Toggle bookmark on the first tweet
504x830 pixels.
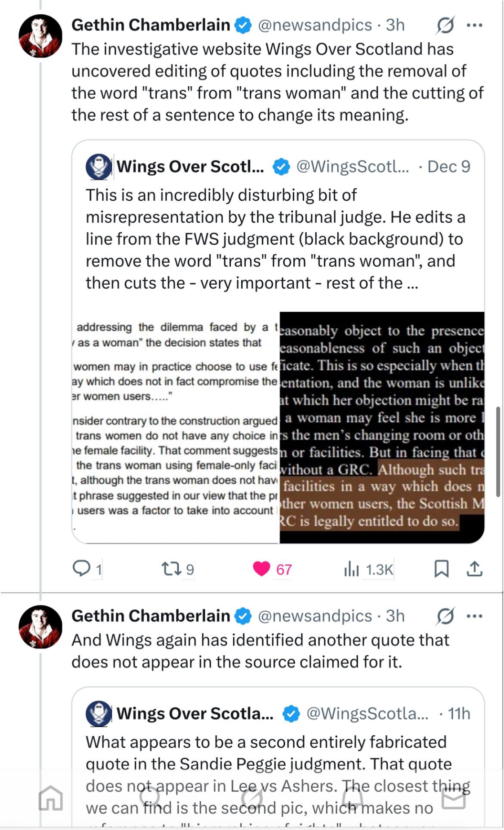pos(441,569)
